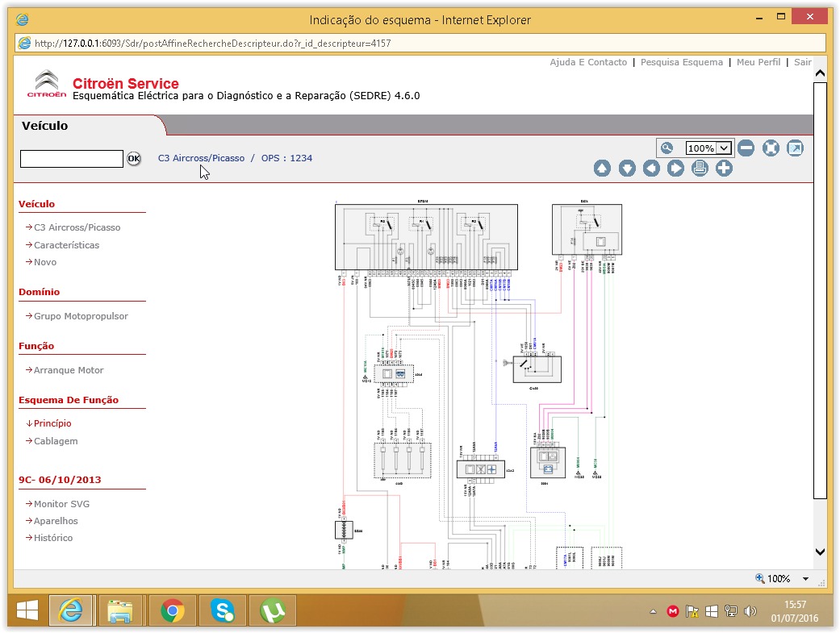Print the schematic with printer icon
Screen dimensions: 840x633
pyautogui.click(x=700, y=169)
